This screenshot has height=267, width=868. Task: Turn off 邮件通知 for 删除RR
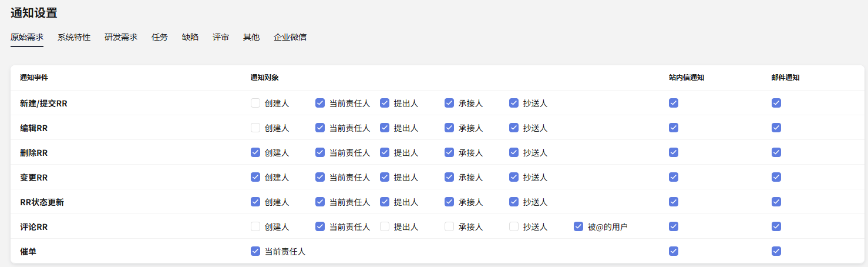click(776, 152)
